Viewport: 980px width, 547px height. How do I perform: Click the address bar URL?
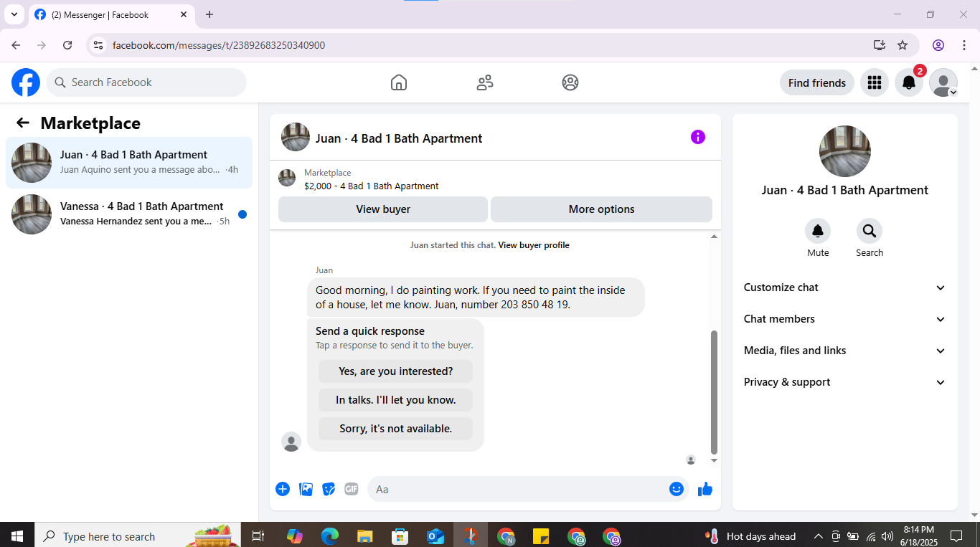(219, 45)
